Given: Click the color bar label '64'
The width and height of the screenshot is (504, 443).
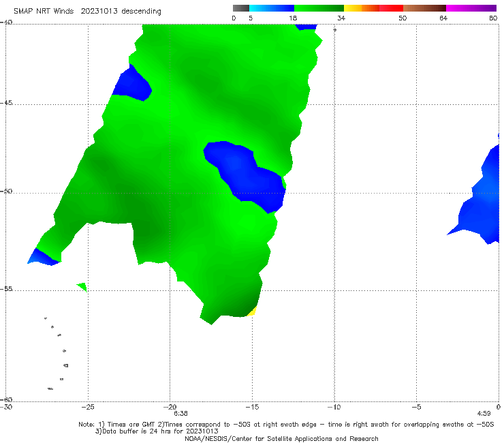Looking at the screenshot, I should click(x=443, y=18).
